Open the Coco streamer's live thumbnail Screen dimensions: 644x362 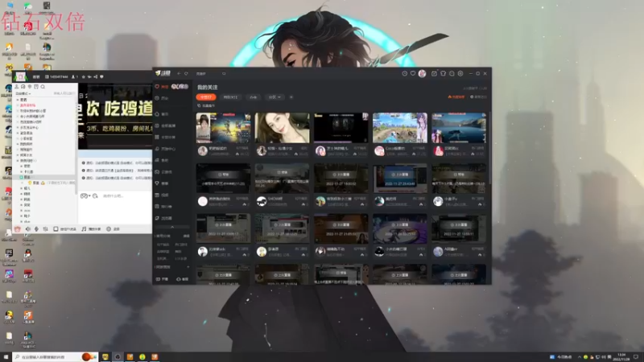click(399, 128)
